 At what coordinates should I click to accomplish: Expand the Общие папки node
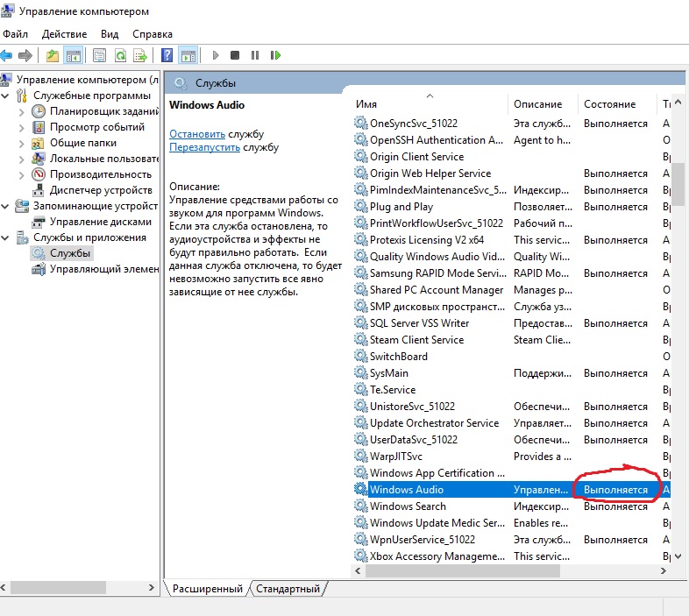coord(21,143)
